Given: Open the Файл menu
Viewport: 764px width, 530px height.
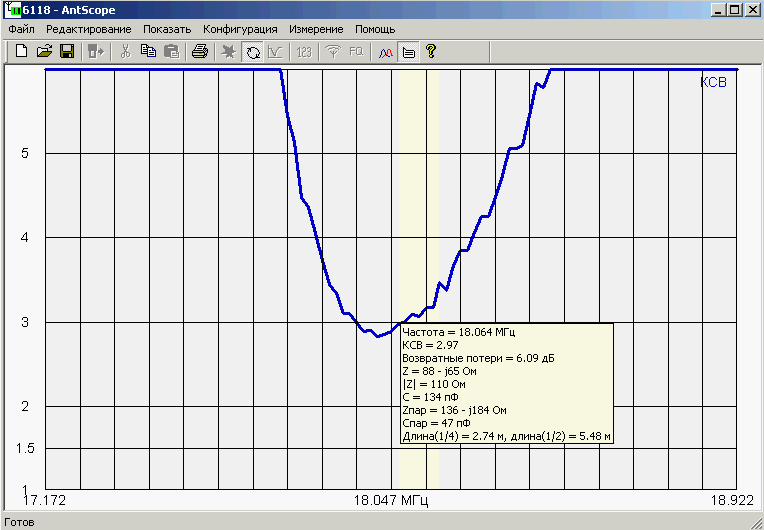Looking at the screenshot, I should [x=21, y=29].
